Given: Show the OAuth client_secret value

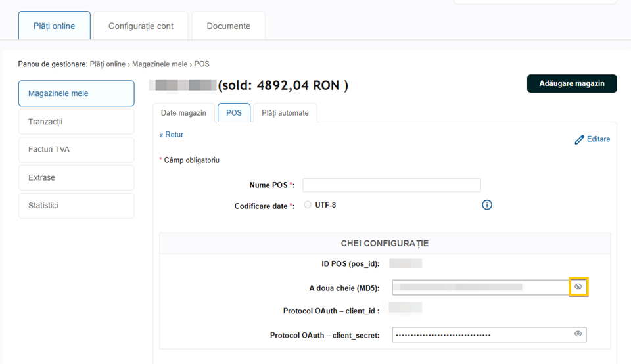Looking at the screenshot, I should (578, 334).
